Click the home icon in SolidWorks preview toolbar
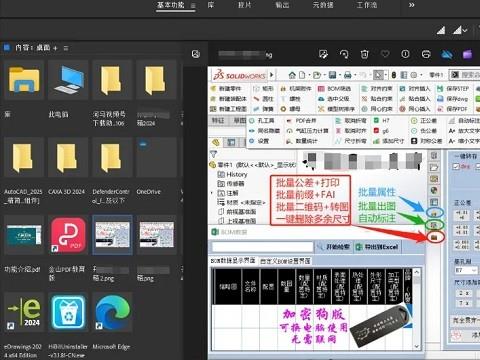 coord(292,75)
